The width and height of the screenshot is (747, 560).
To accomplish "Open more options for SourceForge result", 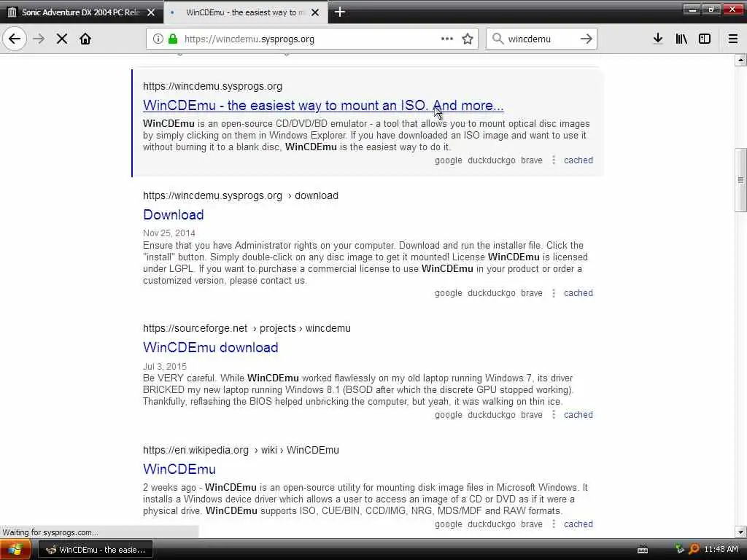I will pyautogui.click(x=554, y=415).
